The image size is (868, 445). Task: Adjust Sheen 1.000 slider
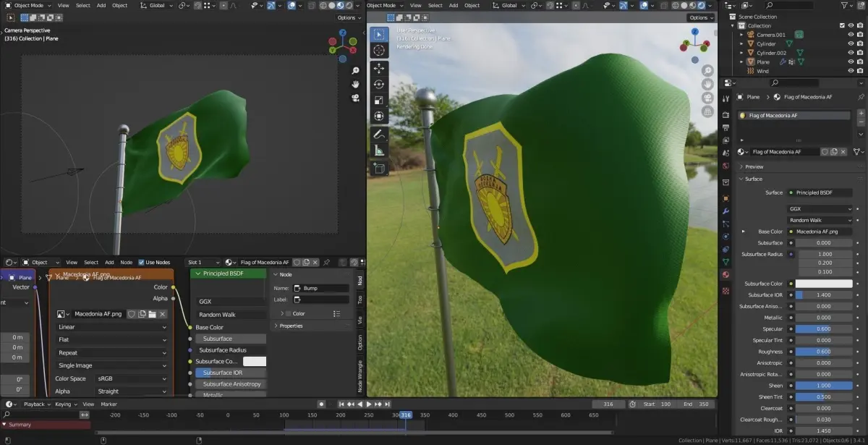tap(824, 386)
